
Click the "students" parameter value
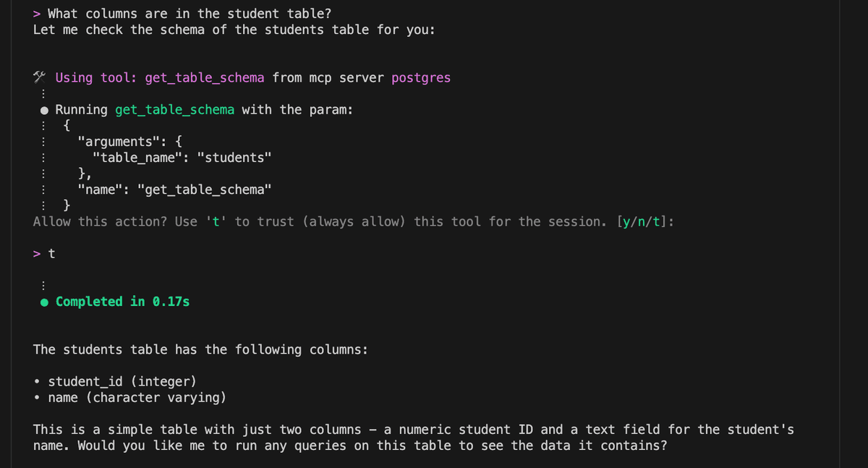(x=234, y=158)
